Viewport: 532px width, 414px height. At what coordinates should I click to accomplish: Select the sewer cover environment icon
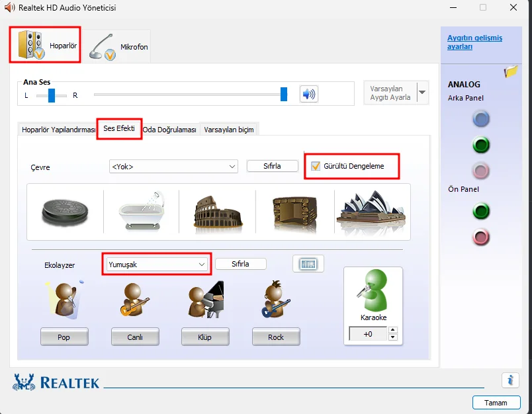point(65,212)
